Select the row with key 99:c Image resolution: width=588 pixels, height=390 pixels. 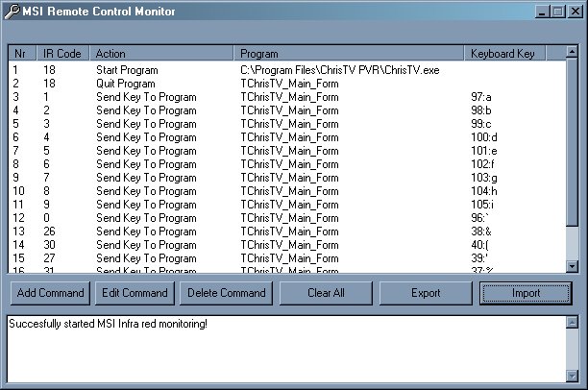(x=287, y=124)
